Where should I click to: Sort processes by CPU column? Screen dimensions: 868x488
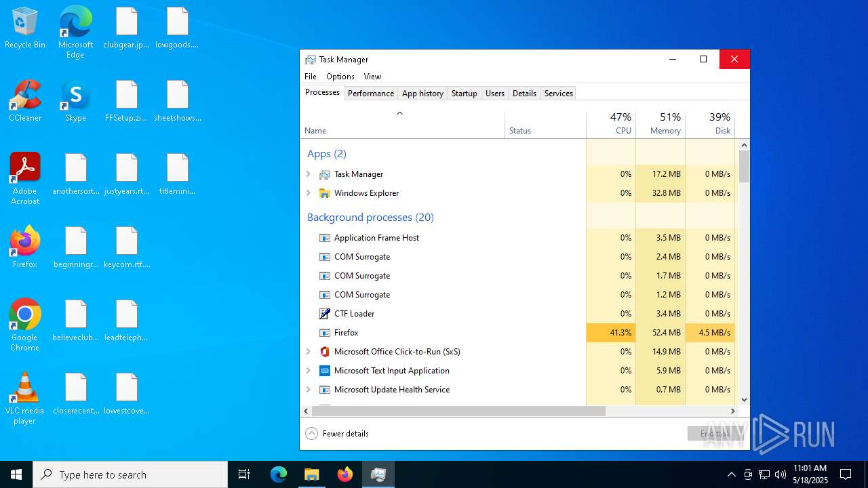point(611,123)
